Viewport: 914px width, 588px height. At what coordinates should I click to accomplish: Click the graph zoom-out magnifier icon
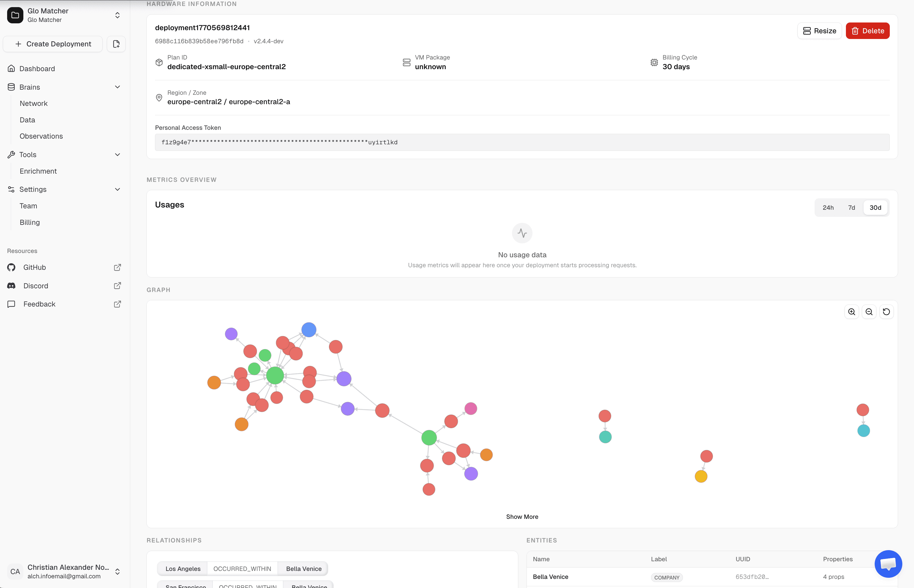click(x=869, y=312)
